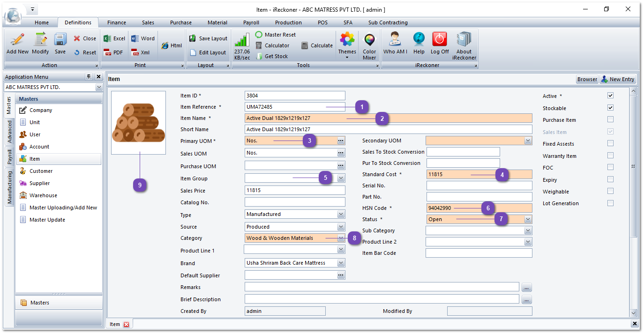The width and height of the screenshot is (644, 334).
Task: Expand the Brand dropdown
Action: (x=341, y=263)
